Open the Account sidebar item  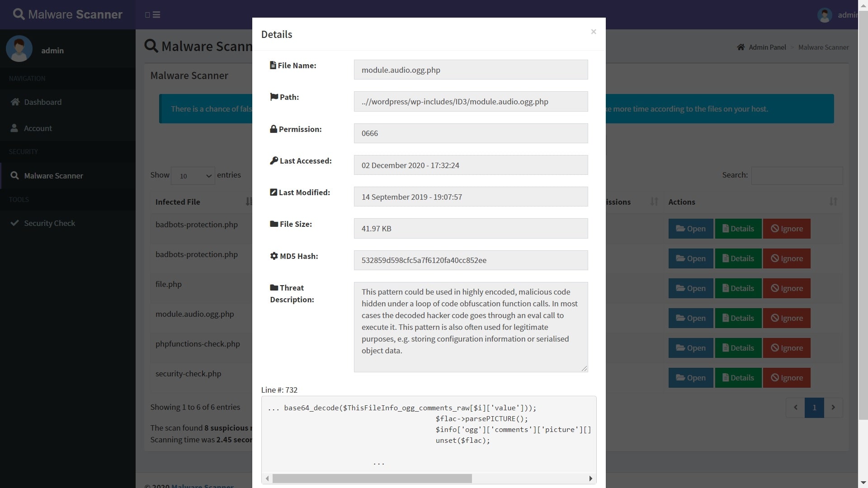tap(38, 128)
